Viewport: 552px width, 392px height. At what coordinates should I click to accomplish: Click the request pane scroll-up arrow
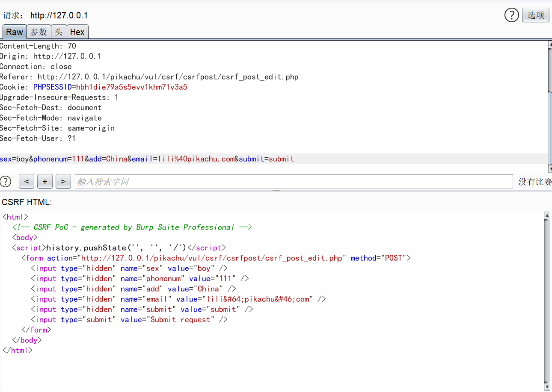(x=550, y=44)
